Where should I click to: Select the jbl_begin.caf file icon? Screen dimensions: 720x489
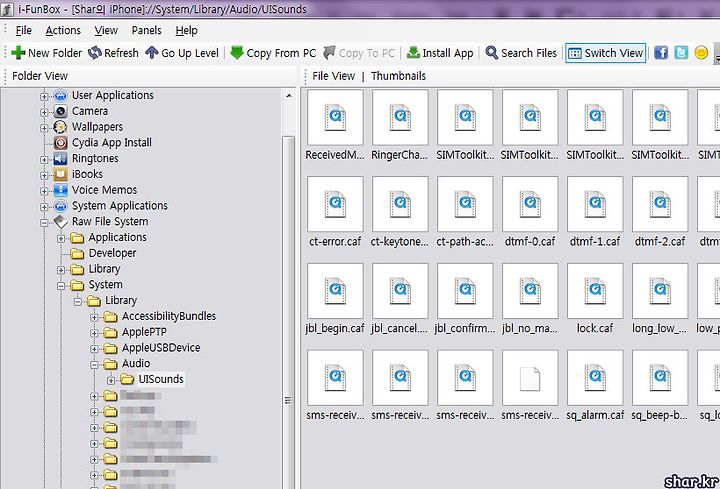[335, 291]
